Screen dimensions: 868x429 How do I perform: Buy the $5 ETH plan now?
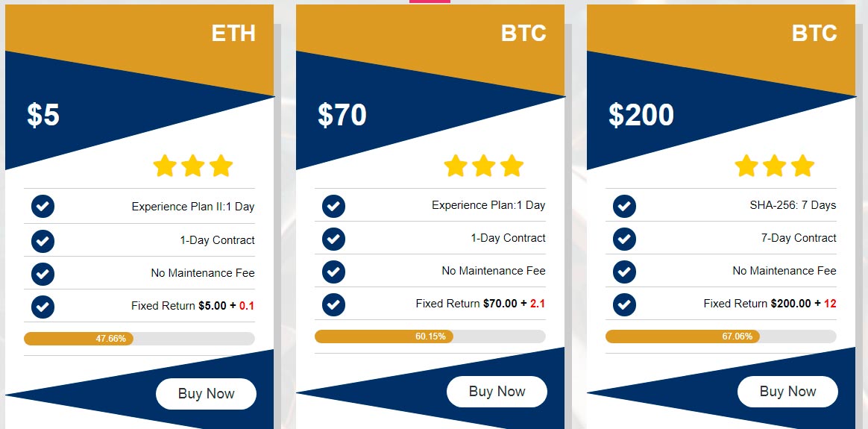click(x=206, y=394)
